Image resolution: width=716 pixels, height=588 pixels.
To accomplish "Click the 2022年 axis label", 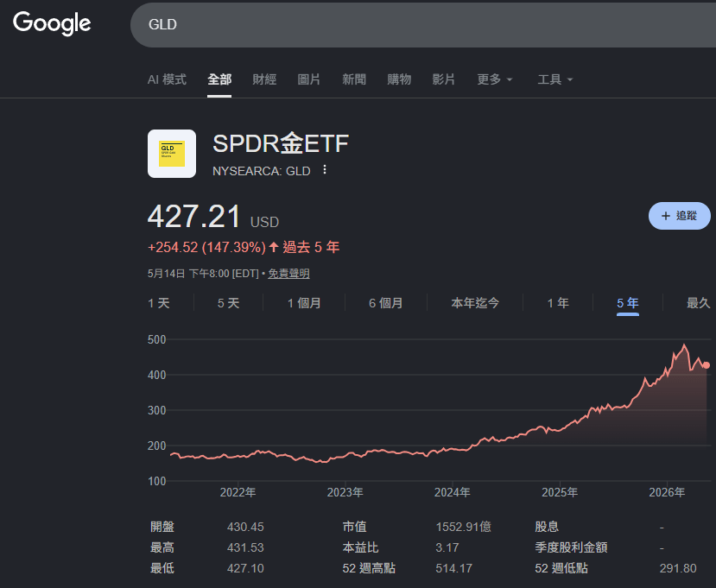I will point(238,492).
